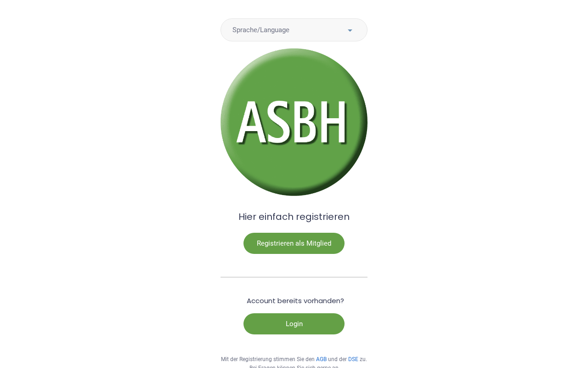Click Registrieren als Mitglied button
This screenshot has height=368, width=588.
coord(294,243)
